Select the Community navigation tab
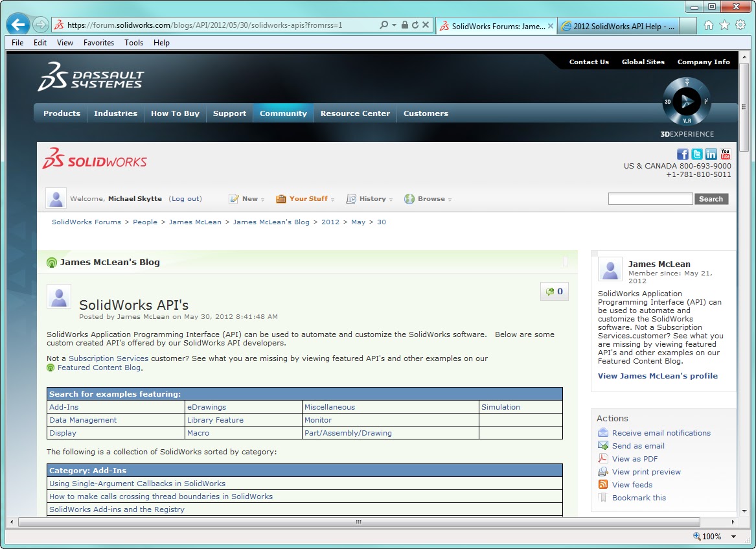756x549 pixels. (284, 113)
